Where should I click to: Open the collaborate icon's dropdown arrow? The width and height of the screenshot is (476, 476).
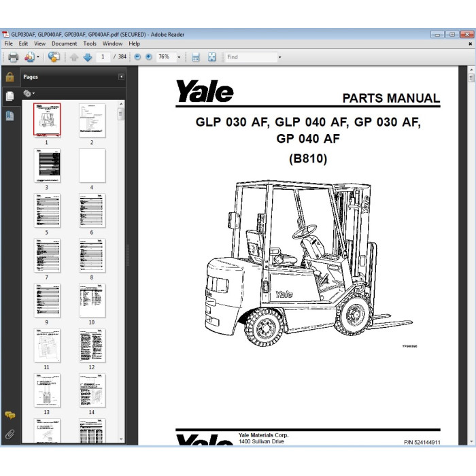(x=38, y=56)
